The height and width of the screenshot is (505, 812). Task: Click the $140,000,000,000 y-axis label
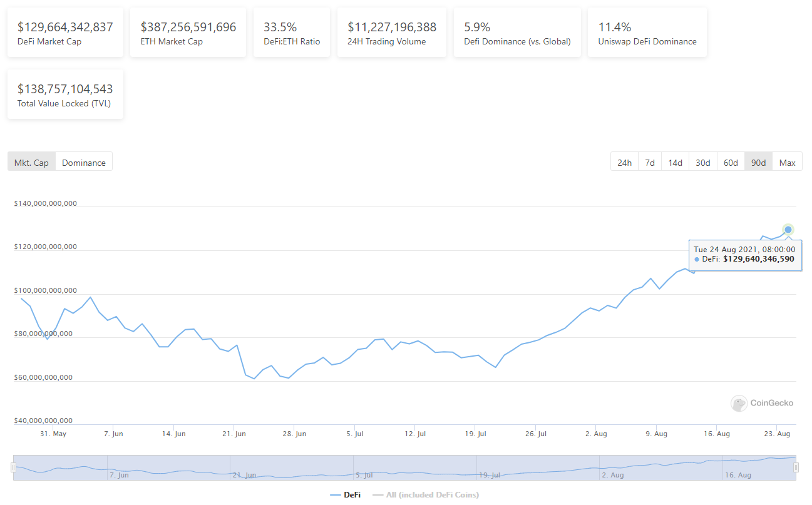(x=46, y=203)
